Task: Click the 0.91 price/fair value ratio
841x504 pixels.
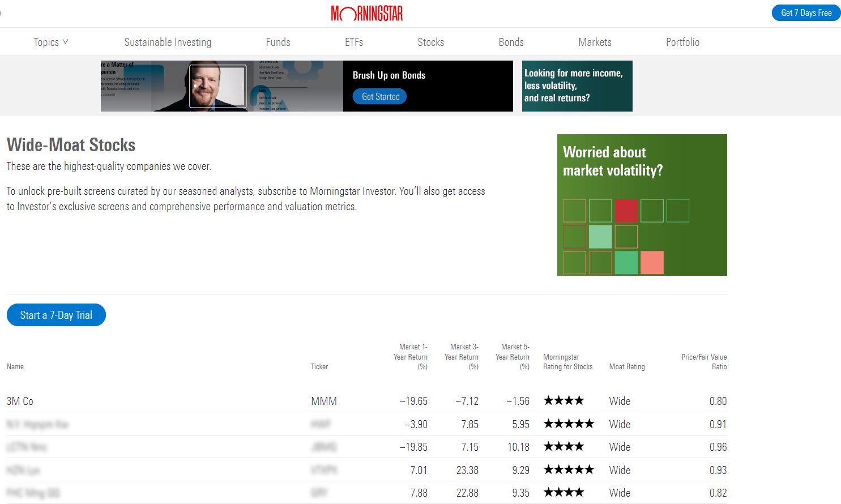Action: point(718,424)
